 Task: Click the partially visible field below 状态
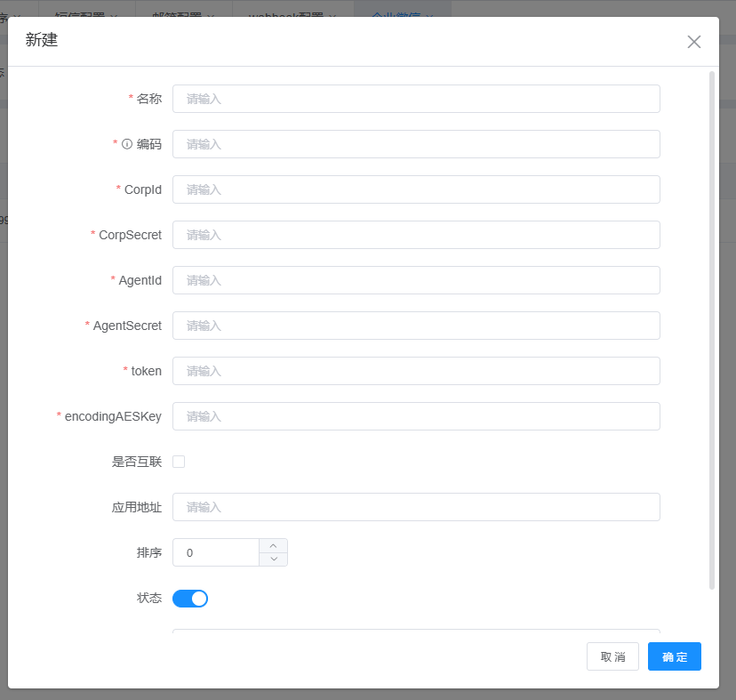tap(416, 632)
